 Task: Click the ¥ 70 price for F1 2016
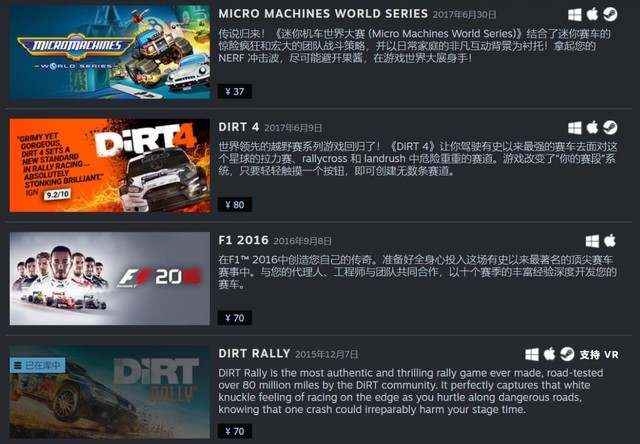(x=235, y=318)
